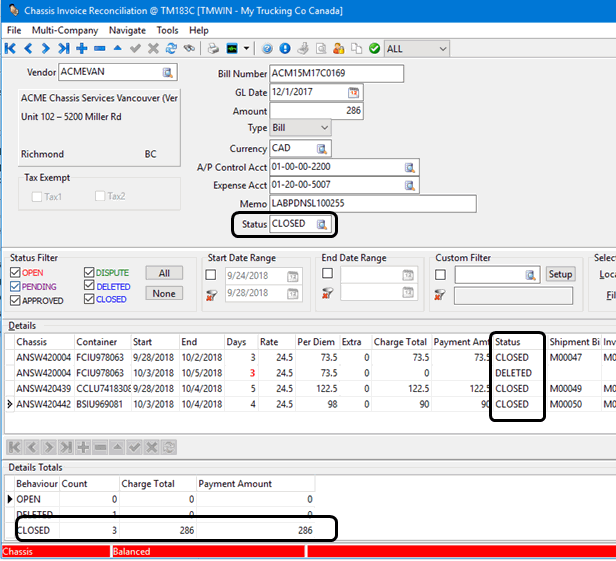The width and height of the screenshot is (616, 561).
Task: Uncheck the OPEN status filter
Action: [15, 272]
